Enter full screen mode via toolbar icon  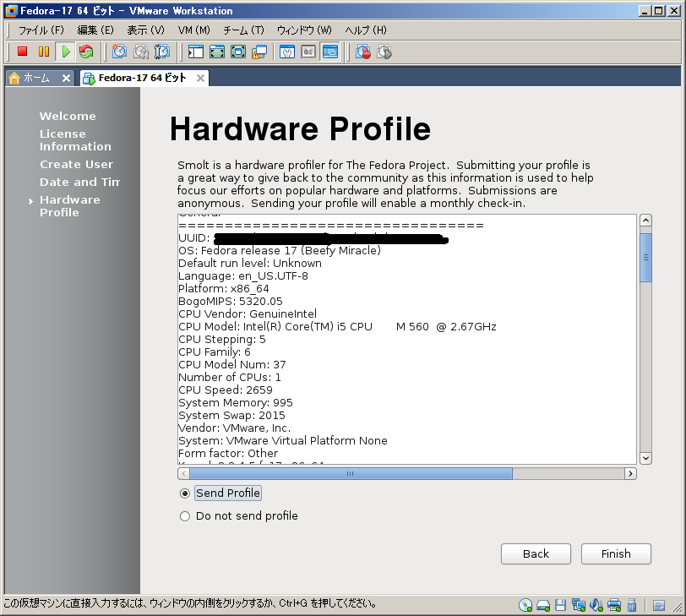pos(217,52)
